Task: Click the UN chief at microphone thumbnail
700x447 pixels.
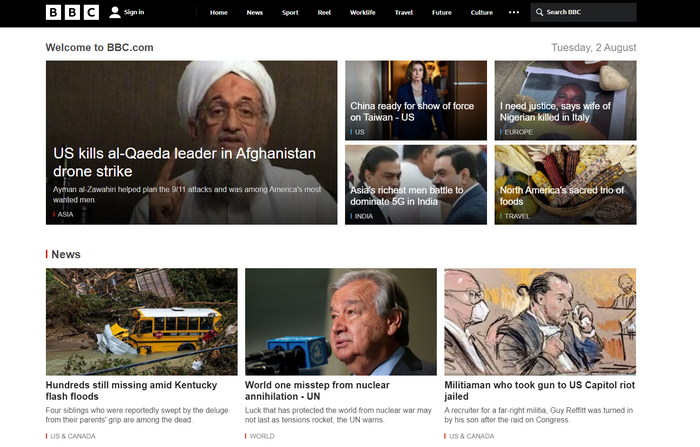Action: coord(341,322)
